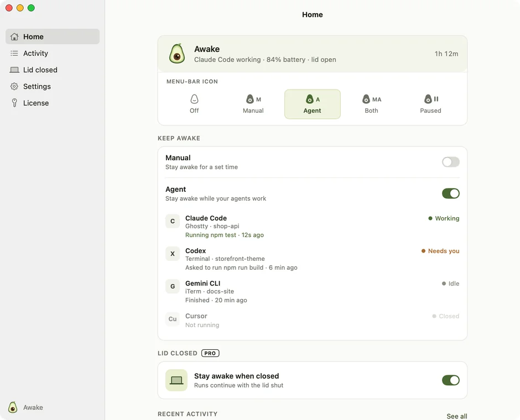Click the 'Working' status label
Viewport: 520px width, 420px height.
pos(447,218)
